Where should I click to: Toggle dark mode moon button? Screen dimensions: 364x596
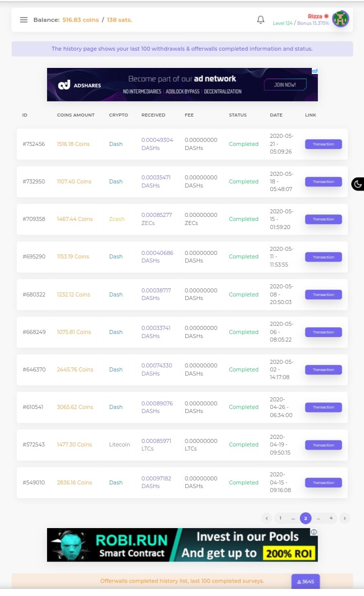click(357, 184)
